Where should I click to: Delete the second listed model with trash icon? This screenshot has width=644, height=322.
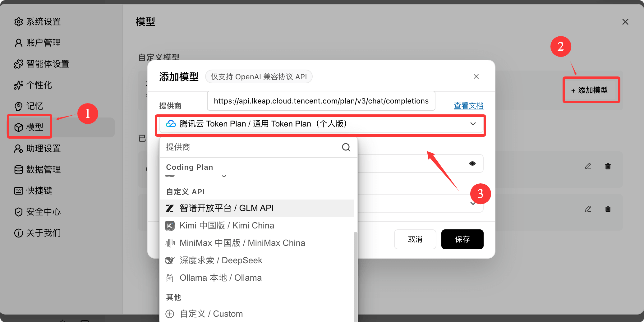(608, 209)
